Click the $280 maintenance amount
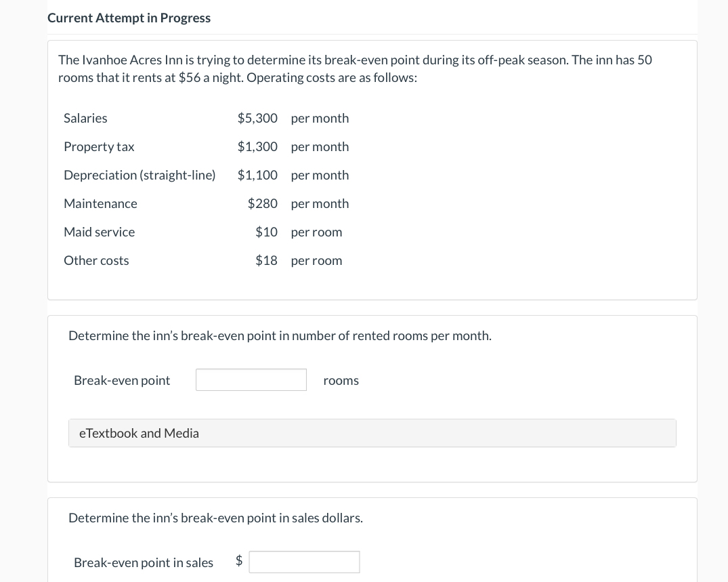728x582 pixels. tap(262, 203)
